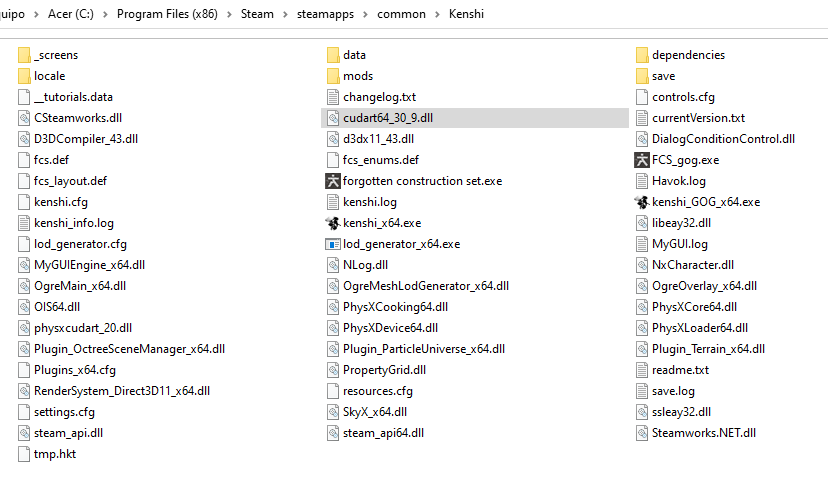
Task: Go to the steamapps breadcrumb folder
Action: [x=325, y=14]
